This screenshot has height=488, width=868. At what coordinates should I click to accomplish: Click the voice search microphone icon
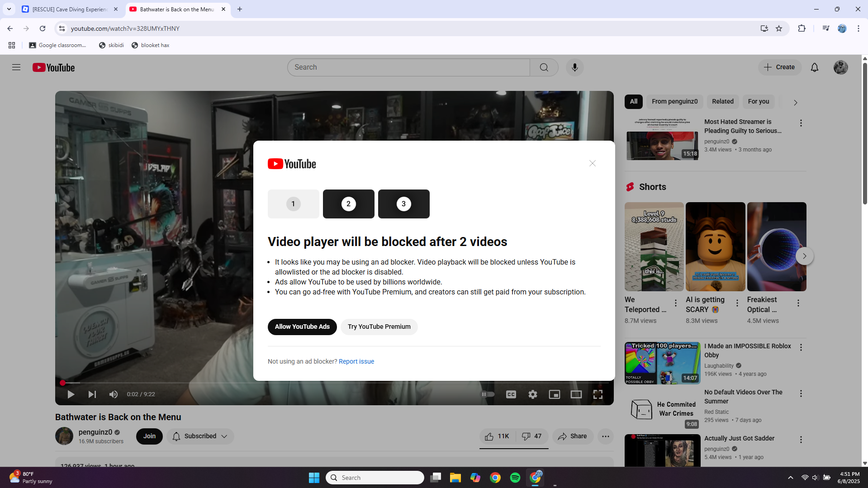click(574, 67)
